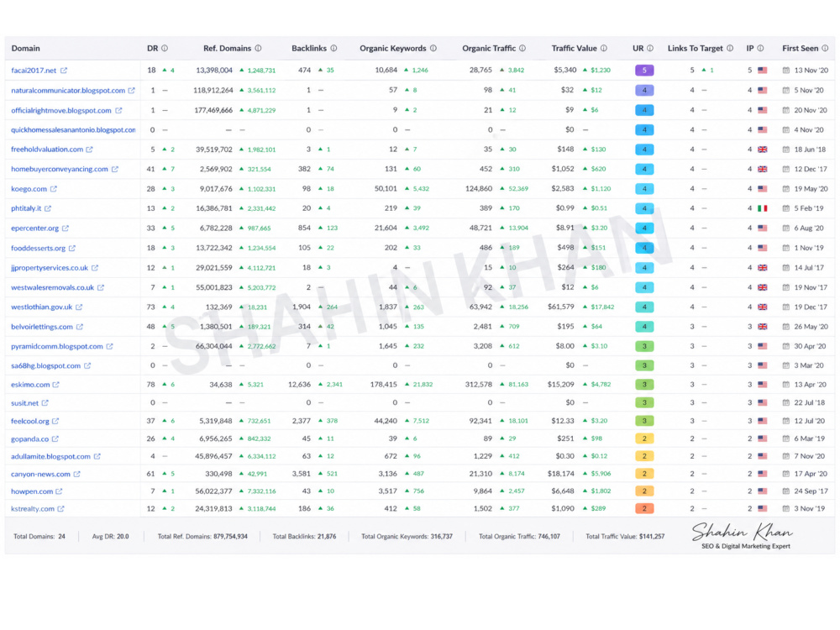Click info icon next to IP header

tap(760, 48)
